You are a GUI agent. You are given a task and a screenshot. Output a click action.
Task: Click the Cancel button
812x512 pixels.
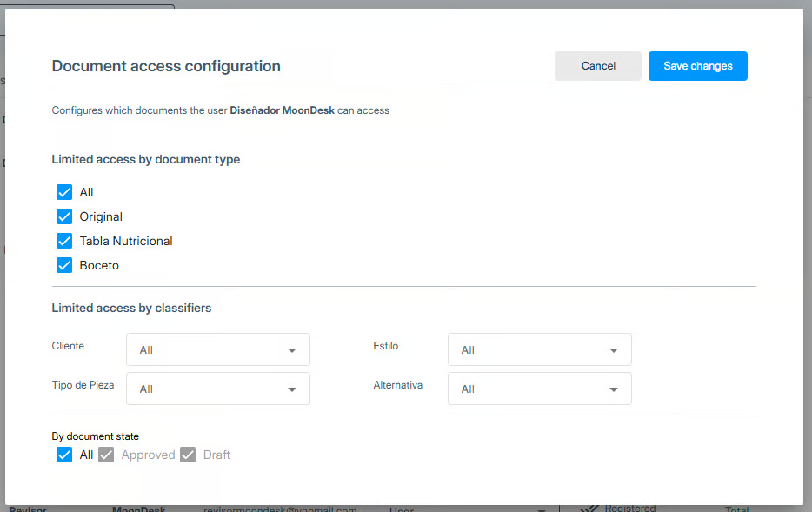click(x=597, y=66)
